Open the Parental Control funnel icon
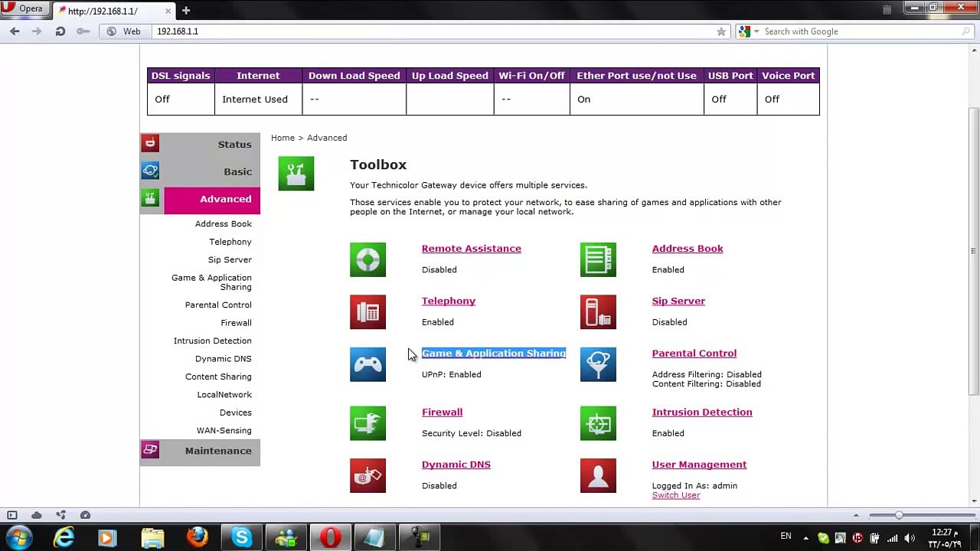 (x=598, y=364)
